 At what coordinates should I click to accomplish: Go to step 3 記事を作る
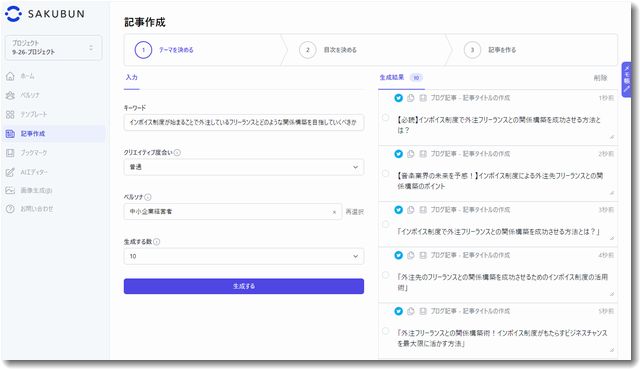click(x=490, y=50)
